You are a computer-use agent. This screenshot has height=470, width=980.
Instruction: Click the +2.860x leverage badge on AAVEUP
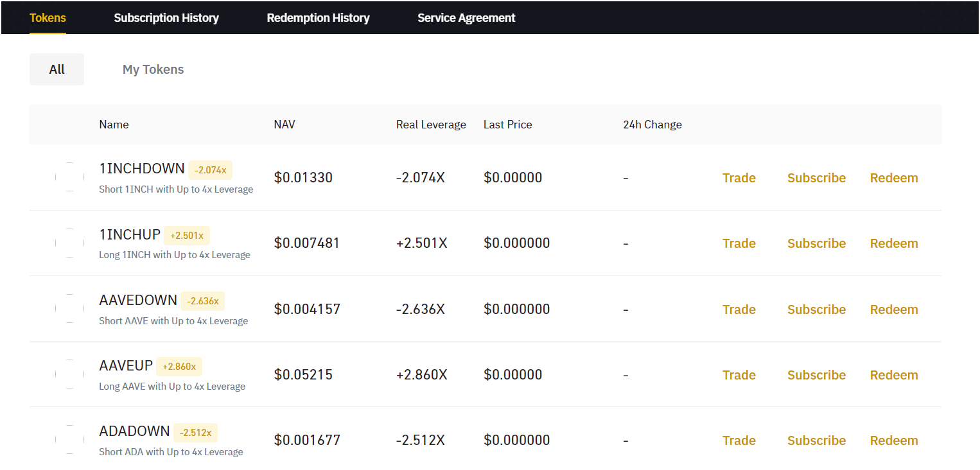(179, 367)
